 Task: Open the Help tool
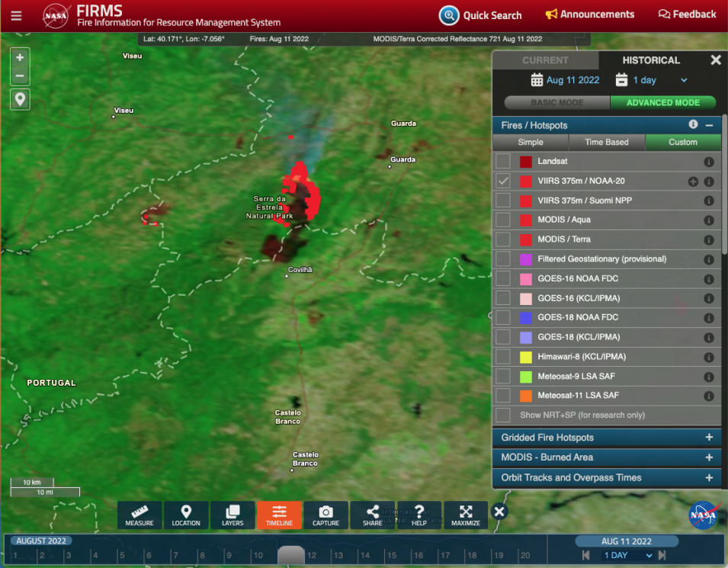(x=419, y=515)
